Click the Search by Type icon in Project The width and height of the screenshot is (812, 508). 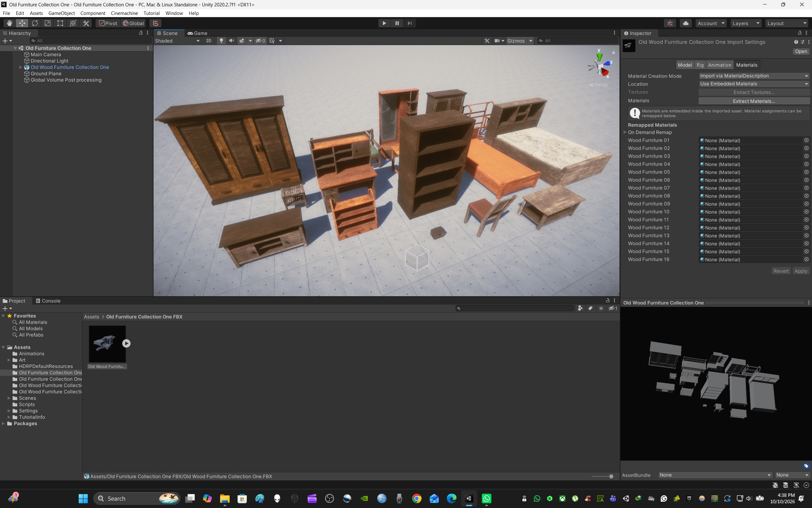(x=580, y=308)
